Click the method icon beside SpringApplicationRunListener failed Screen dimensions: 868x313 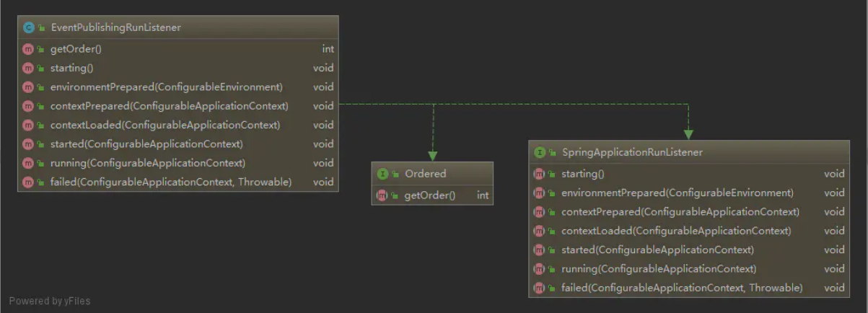(539, 288)
